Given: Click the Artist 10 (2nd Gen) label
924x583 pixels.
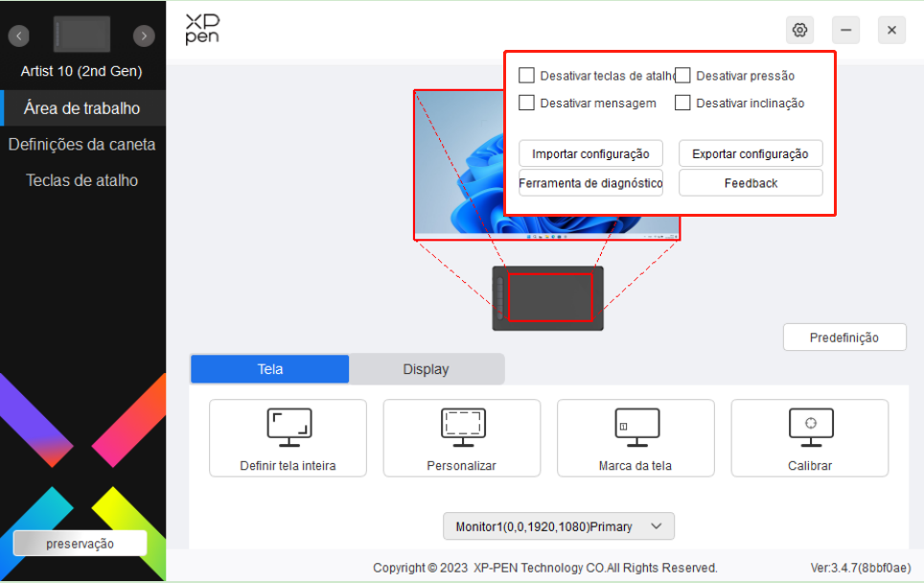Looking at the screenshot, I should click(x=81, y=71).
